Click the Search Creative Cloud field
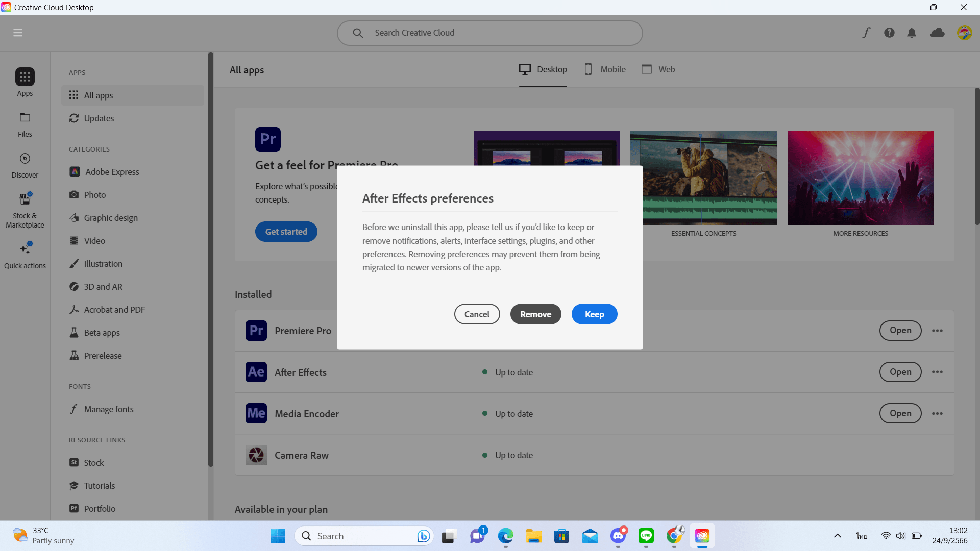Viewport: 980px width, 551px height. [490, 33]
